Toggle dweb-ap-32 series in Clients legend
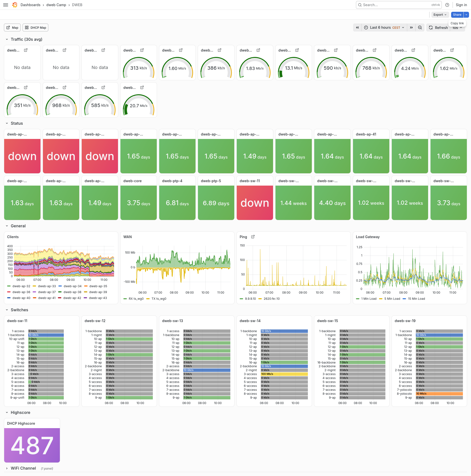 click(19, 286)
